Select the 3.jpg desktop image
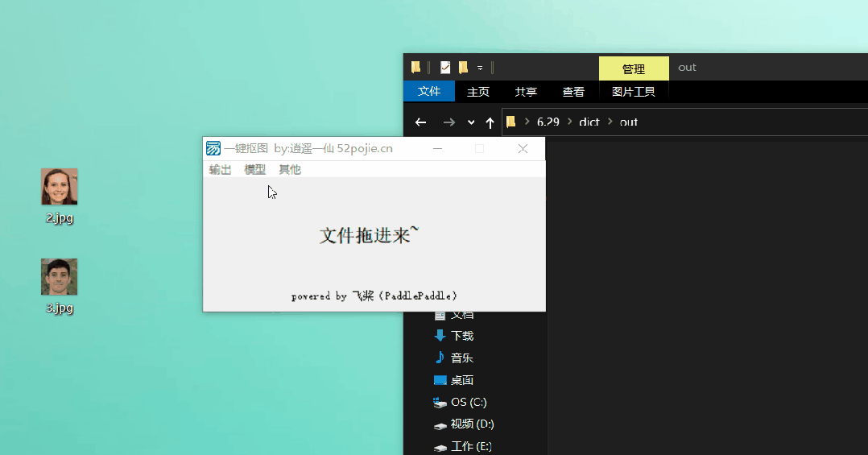This screenshot has width=868, height=455. pyautogui.click(x=60, y=286)
